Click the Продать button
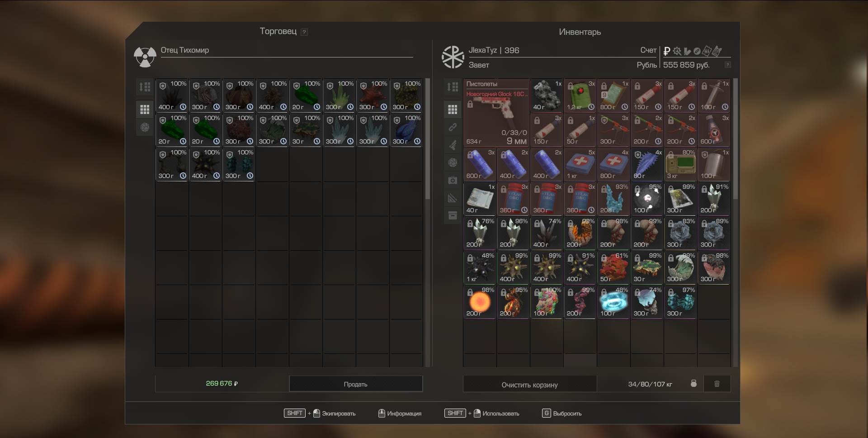Viewport: 868px width, 438px height. coord(356,384)
